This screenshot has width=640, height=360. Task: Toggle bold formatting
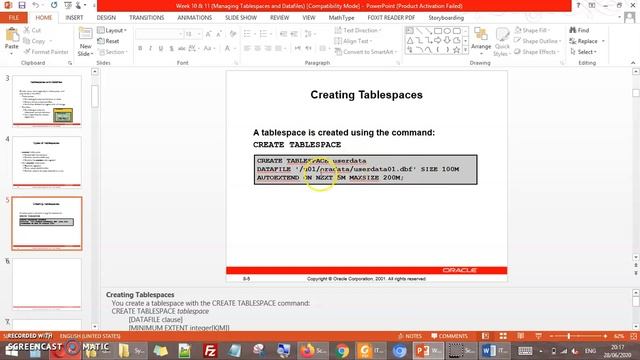[140, 49]
